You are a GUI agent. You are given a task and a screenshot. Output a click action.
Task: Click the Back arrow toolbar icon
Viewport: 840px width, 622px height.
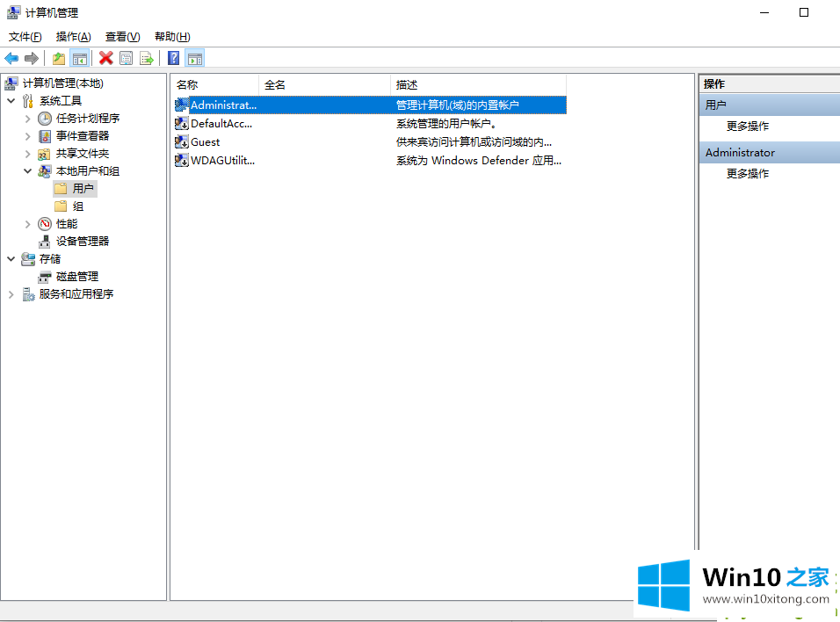[x=11, y=58]
